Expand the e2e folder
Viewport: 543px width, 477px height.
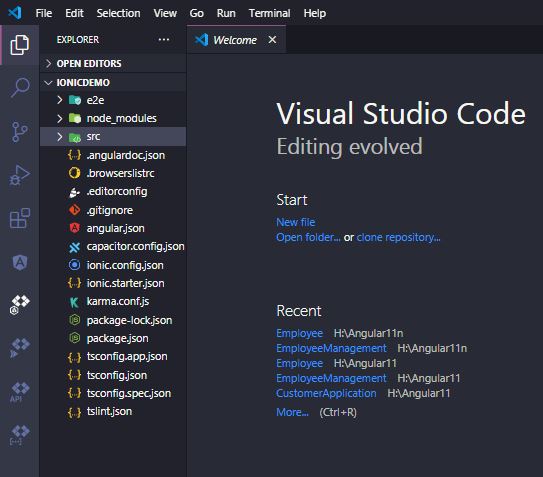[113, 100]
